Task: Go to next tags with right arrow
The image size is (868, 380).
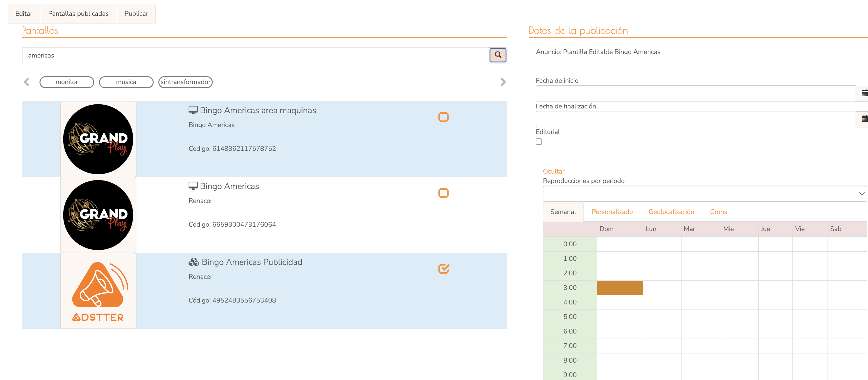Action: pyautogui.click(x=503, y=82)
